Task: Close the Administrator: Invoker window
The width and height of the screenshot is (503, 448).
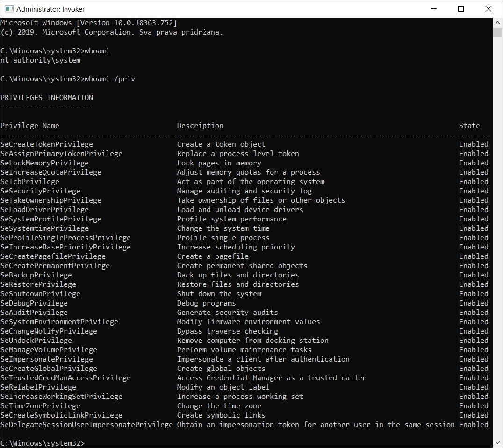Action: pos(488,9)
